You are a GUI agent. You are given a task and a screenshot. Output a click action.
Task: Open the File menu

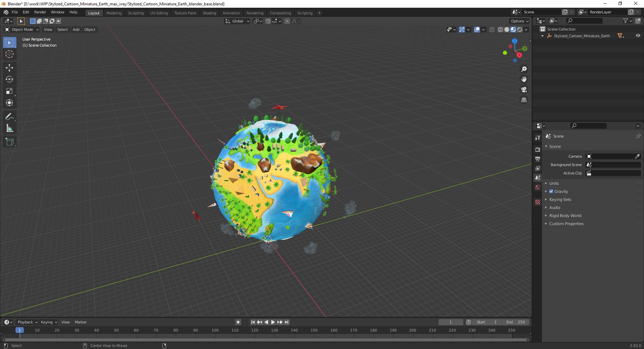pyautogui.click(x=15, y=12)
